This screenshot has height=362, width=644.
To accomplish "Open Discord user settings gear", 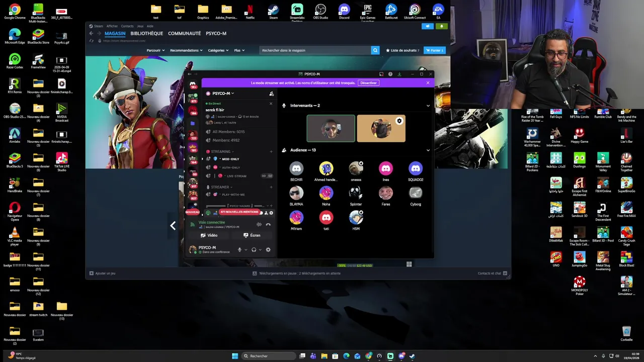I will tap(268, 249).
